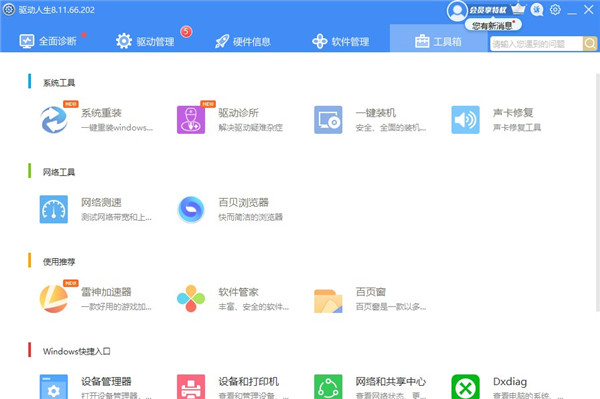Open 网络和共享中心 network sharing icon
This screenshot has height=399, width=600.
(x=328, y=387)
